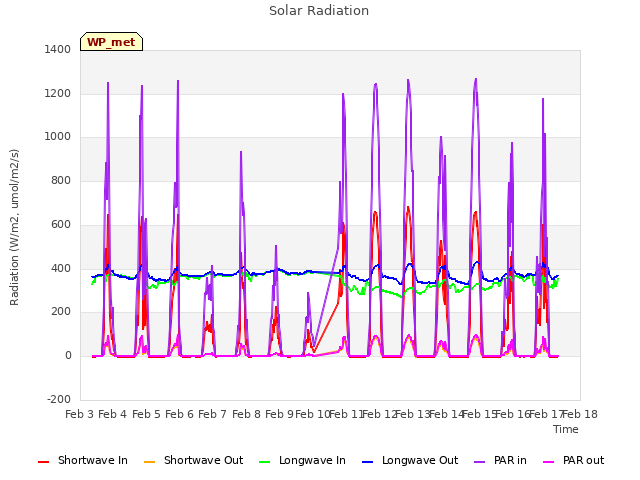Click the WP_met annotation label
The height and width of the screenshot is (480, 640).
[x=111, y=42]
